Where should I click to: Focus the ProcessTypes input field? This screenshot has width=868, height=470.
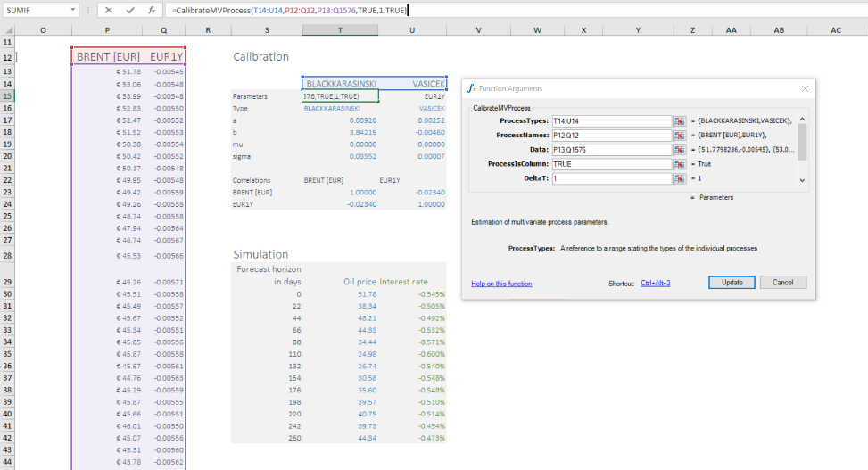point(612,120)
